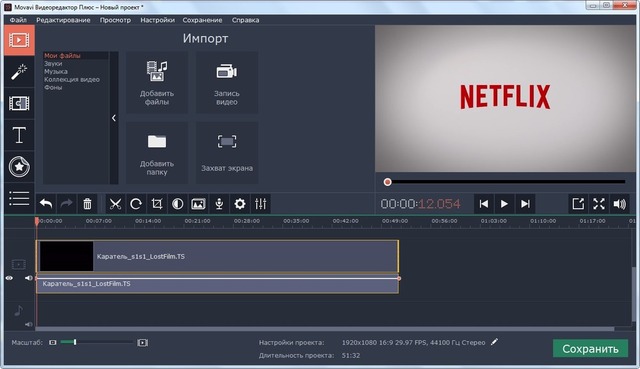The height and width of the screenshot is (369, 640).
Task: Open the clip image properties wizard icon
Action: tap(198, 204)
